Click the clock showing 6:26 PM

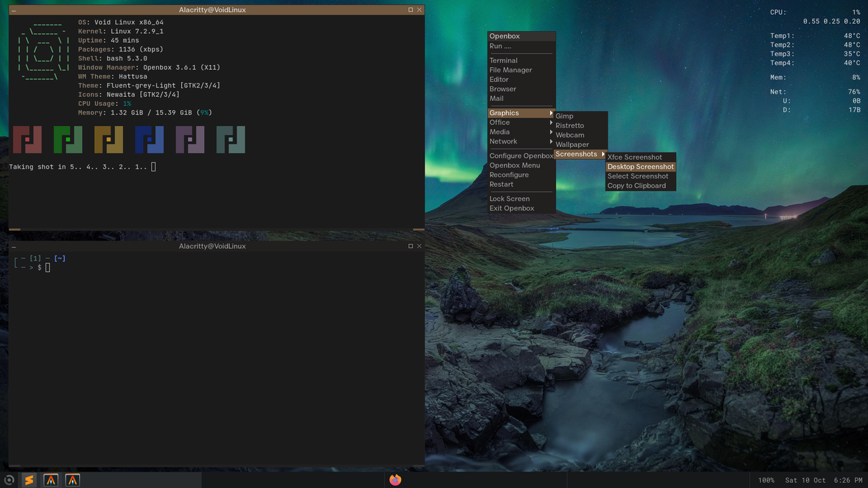click(848, 480)
